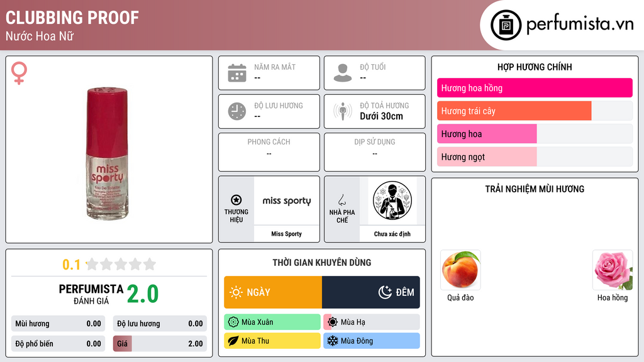Open the Miss Sporty perfume bottle image
644x362 pixels.
pos(107,153)
